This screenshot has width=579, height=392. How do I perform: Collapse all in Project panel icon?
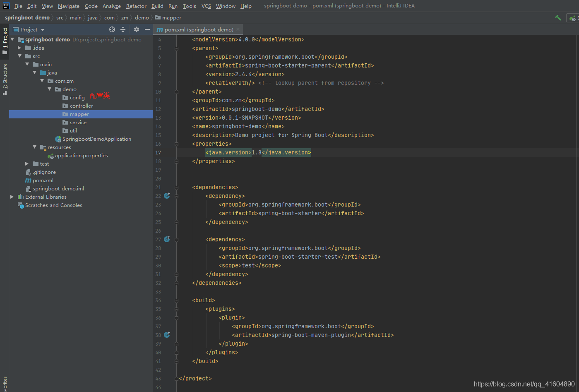[x=123, y=29]
